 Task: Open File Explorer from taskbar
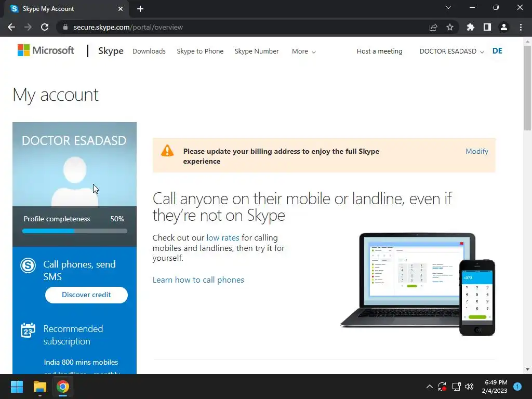(39, 387)
